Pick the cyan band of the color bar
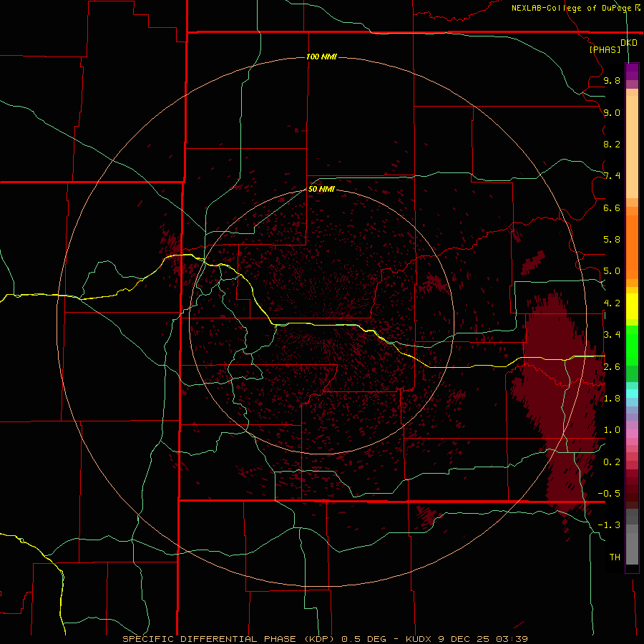 coord(632,394)
